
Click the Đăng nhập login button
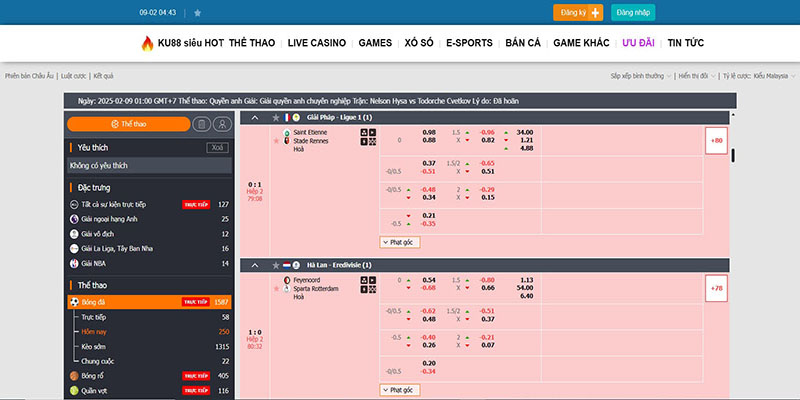635,13
